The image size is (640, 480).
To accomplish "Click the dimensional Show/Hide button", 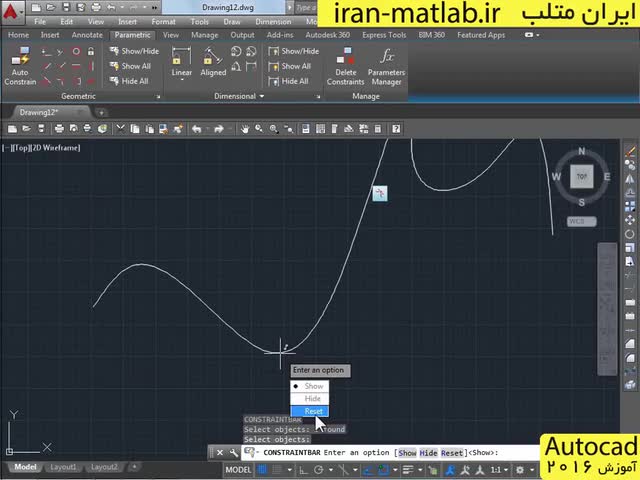I will (x=294, y=51).
